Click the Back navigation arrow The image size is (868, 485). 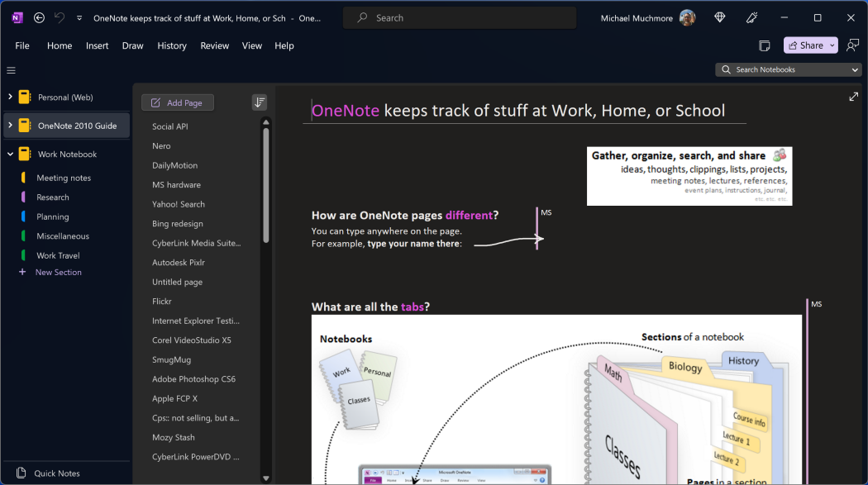click(38, 17)
